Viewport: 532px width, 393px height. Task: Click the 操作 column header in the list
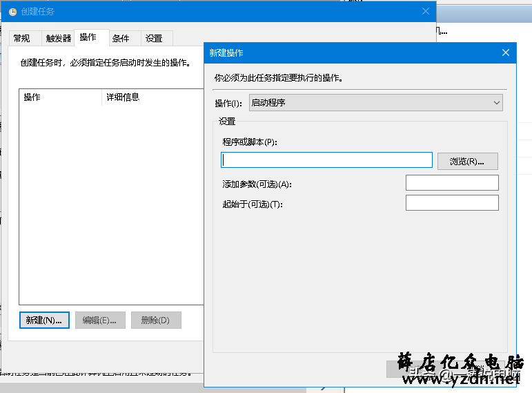(x=61, y=97)
